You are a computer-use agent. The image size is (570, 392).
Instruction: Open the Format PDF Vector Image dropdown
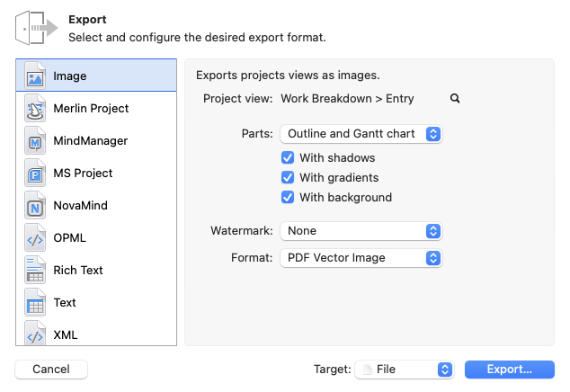361,258
